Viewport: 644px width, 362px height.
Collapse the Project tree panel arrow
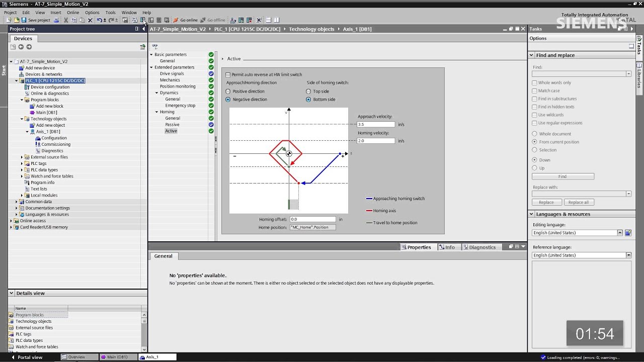[143, 29]
